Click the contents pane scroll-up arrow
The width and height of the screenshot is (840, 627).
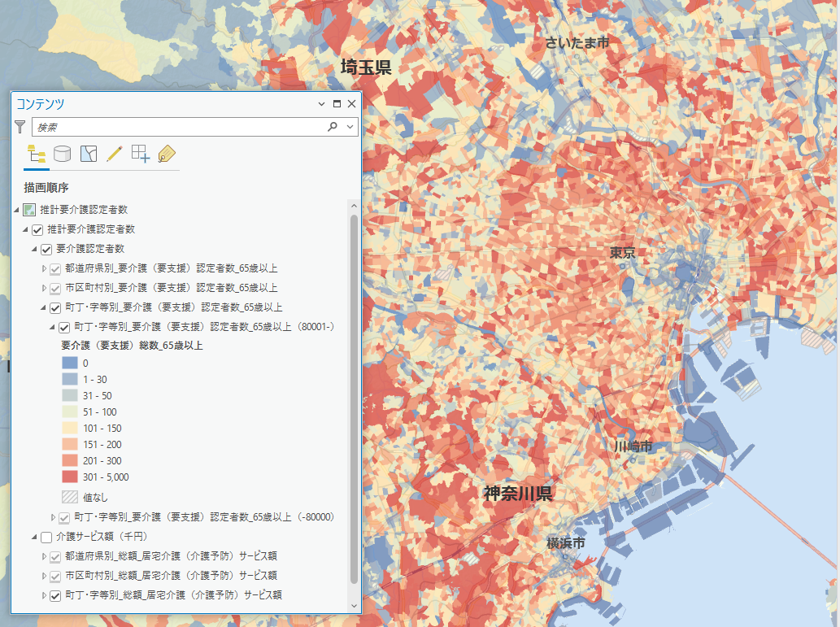tap(354, 206)
